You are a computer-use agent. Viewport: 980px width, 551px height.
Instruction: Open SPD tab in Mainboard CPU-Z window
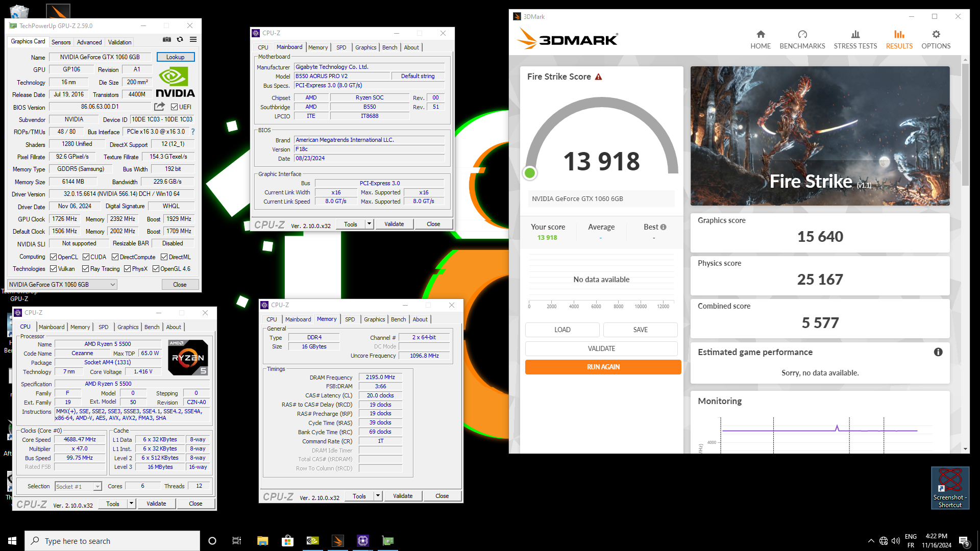coord(341,47)
